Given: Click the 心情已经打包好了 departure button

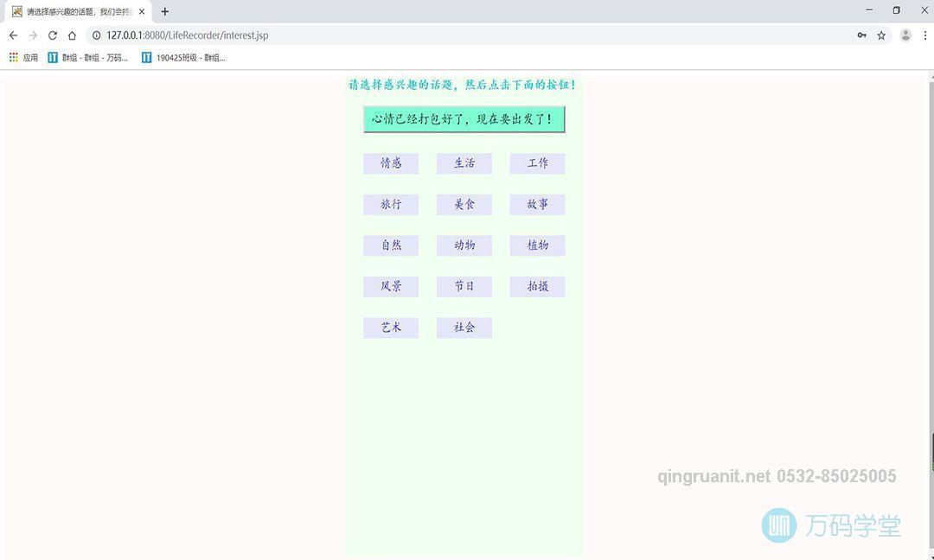Looking at the screenshot, I should [464, 119].
